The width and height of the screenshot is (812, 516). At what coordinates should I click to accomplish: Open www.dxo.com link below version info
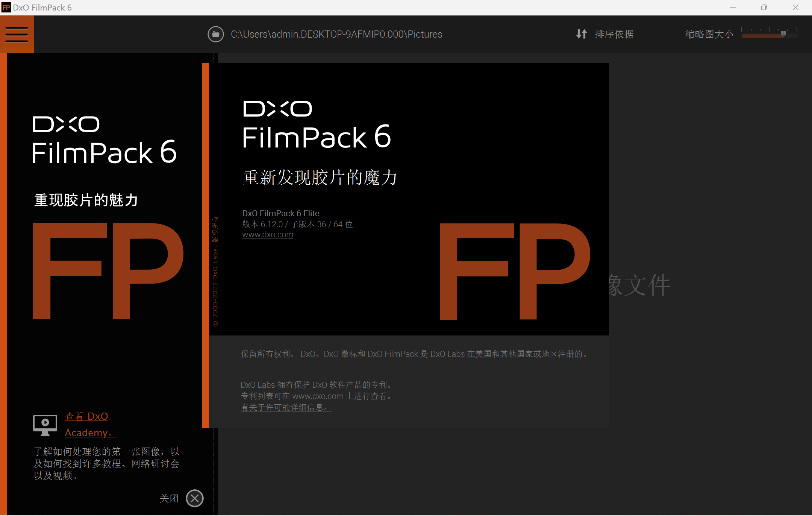point(268,235)
